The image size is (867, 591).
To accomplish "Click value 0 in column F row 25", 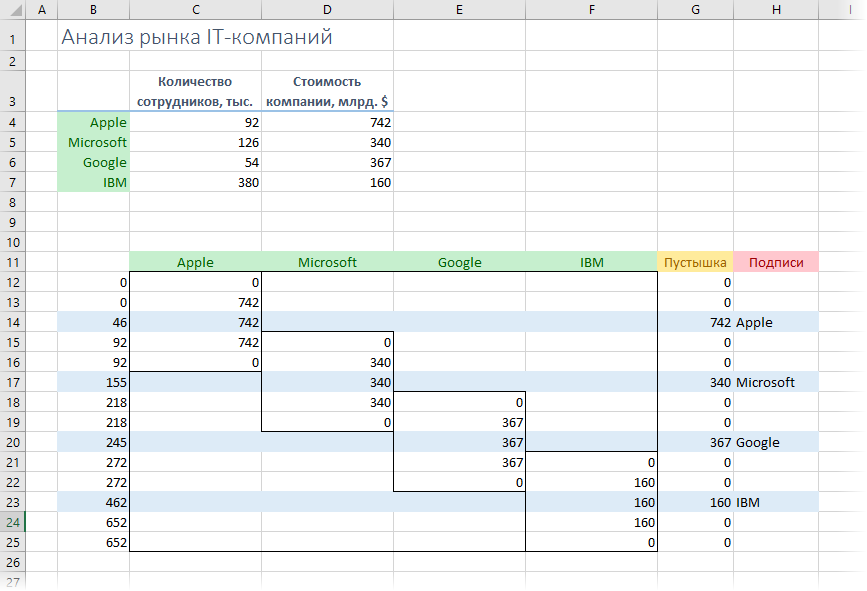I will 592,542.
